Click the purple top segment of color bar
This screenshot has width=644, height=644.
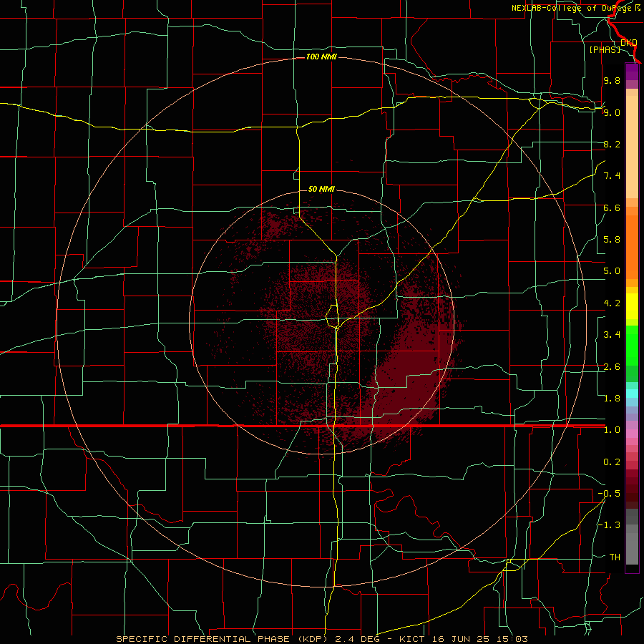(x=632, y=72)
